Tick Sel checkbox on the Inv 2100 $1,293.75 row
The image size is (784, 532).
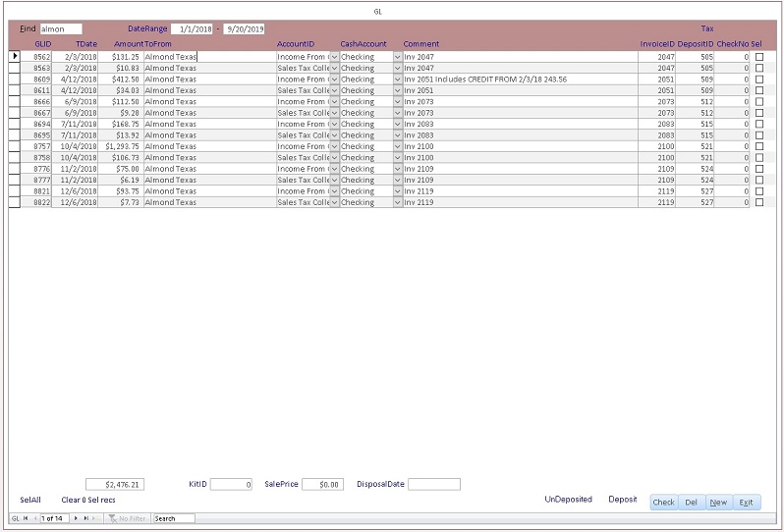point(758,146)
